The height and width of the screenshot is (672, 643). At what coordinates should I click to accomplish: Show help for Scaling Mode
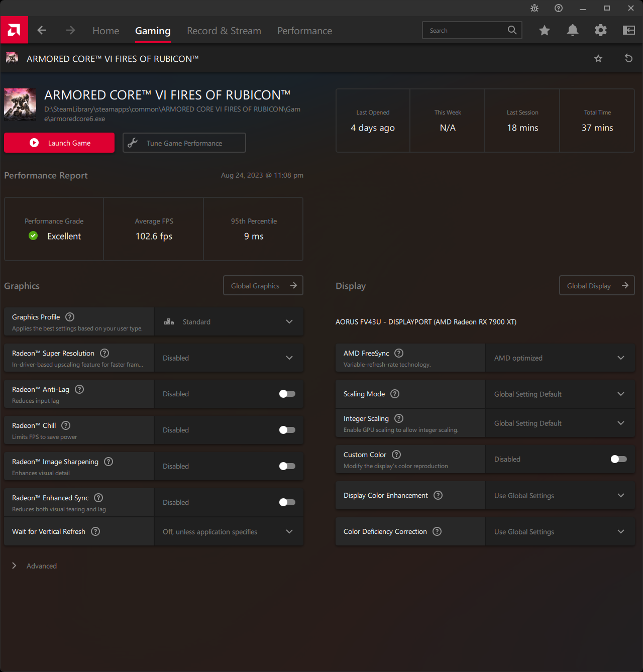pos(395,394)
